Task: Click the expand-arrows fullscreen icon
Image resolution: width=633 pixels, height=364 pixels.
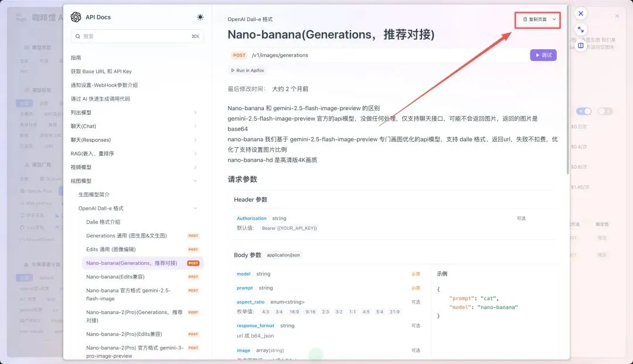Action: click(x=580, y=29)
